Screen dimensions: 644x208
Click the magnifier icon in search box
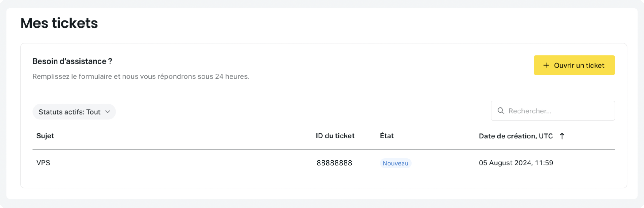pyautogui.click(x=501, y=111)
